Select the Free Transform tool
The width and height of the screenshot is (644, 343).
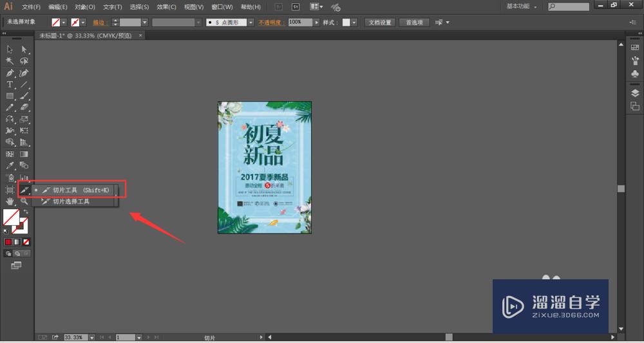[x=24, y=131]
